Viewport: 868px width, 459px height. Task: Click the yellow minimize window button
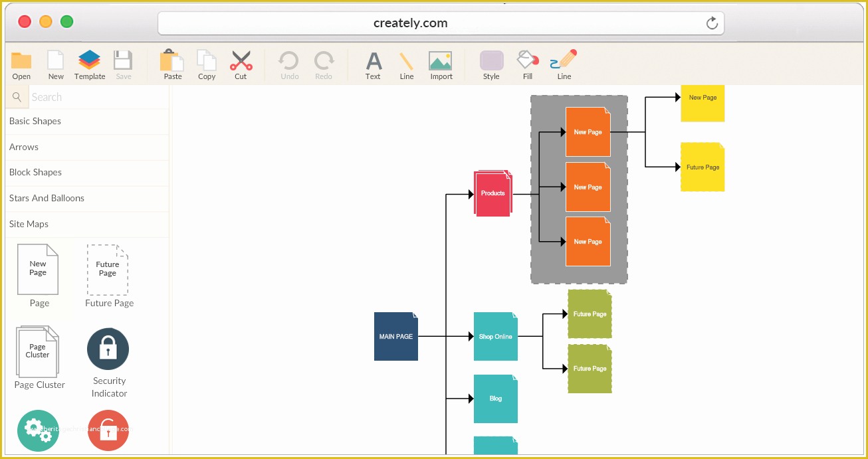(46, 21)
